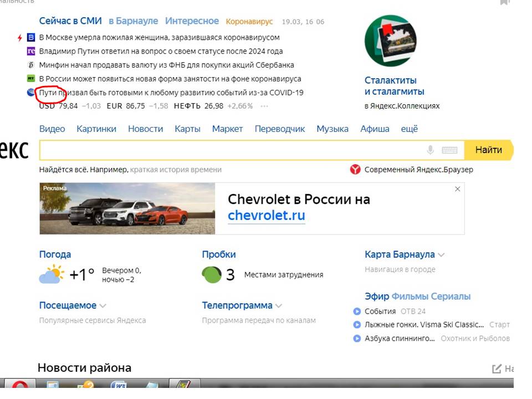The height and width of the screenshot is (399, 532).
Task: Open the Сериалы link
Action: pyautogui.click(x=451, y=296)
